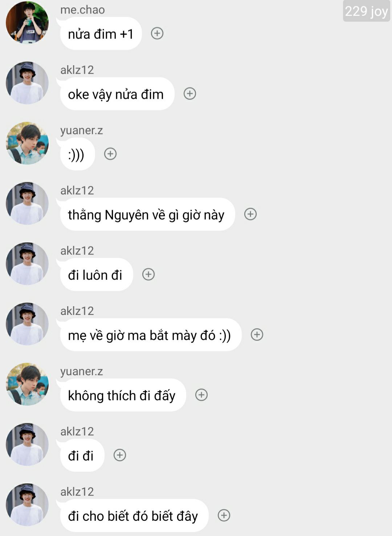Tap plus icon next to "oke vậy nửa đim"

point(190,94)
